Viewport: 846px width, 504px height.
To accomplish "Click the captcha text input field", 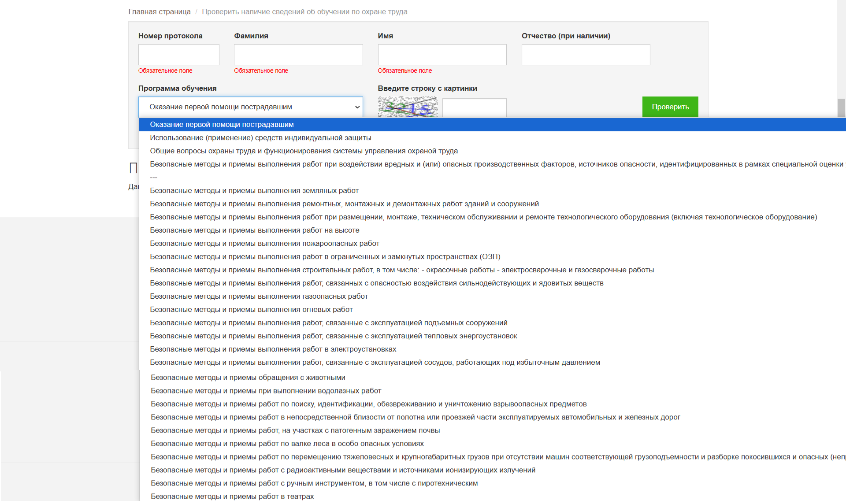I will coord(474,108).
